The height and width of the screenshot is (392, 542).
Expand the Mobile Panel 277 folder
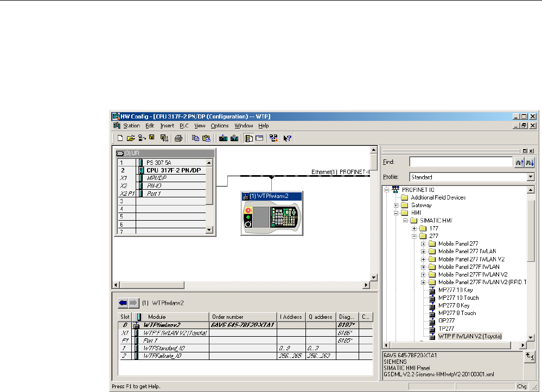click(423, 243)
